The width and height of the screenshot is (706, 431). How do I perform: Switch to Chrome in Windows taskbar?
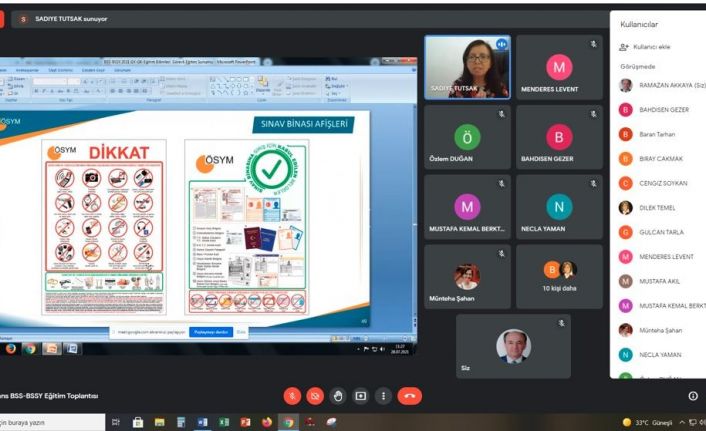coord(289,422)
